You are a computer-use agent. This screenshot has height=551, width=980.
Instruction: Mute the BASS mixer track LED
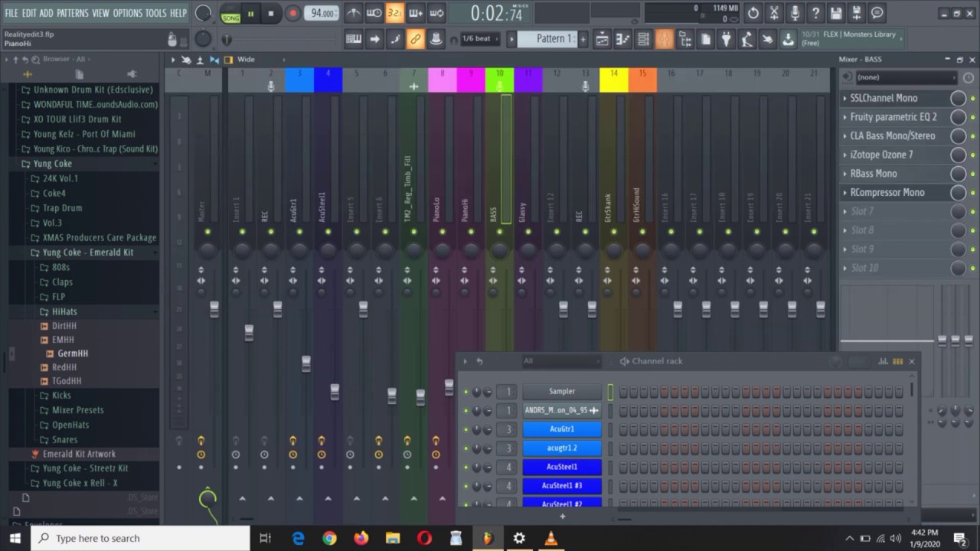(x=499, y=232)
